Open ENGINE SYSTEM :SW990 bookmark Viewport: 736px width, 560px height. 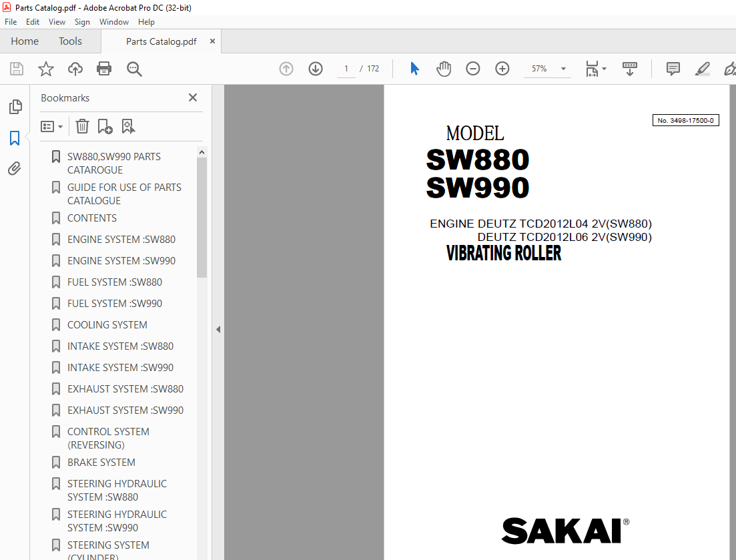click(121, 261)
